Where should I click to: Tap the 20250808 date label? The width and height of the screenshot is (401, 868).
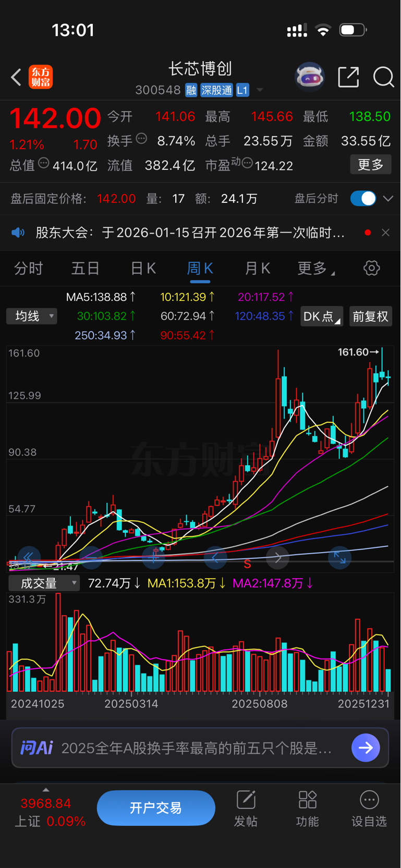tap(260, 704)
